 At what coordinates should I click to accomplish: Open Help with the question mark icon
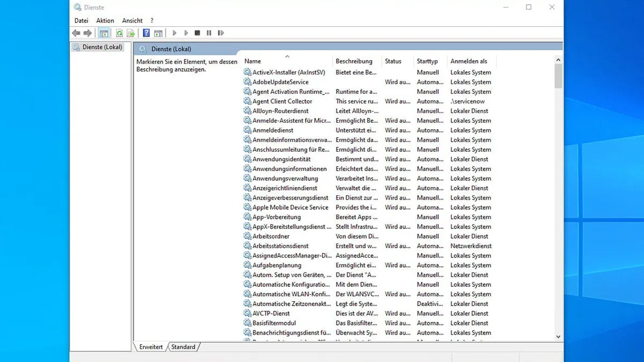(146, 33)
